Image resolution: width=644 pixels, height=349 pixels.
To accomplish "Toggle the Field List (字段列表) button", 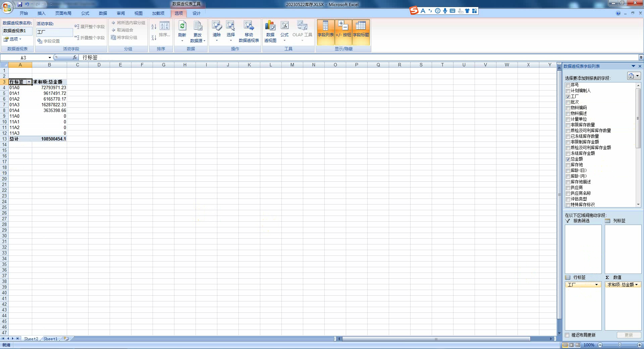I will [325, 32].
